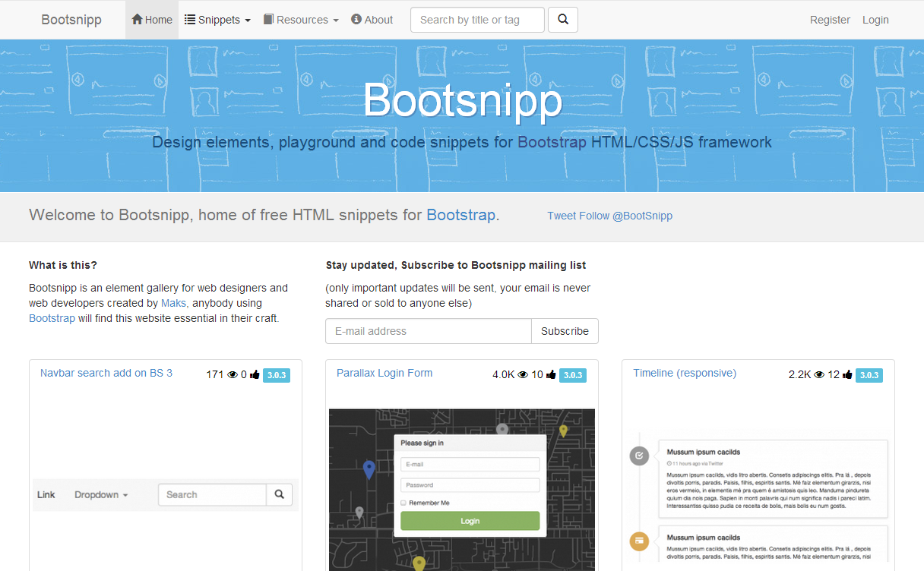Visit the Maks creator link

173,303
